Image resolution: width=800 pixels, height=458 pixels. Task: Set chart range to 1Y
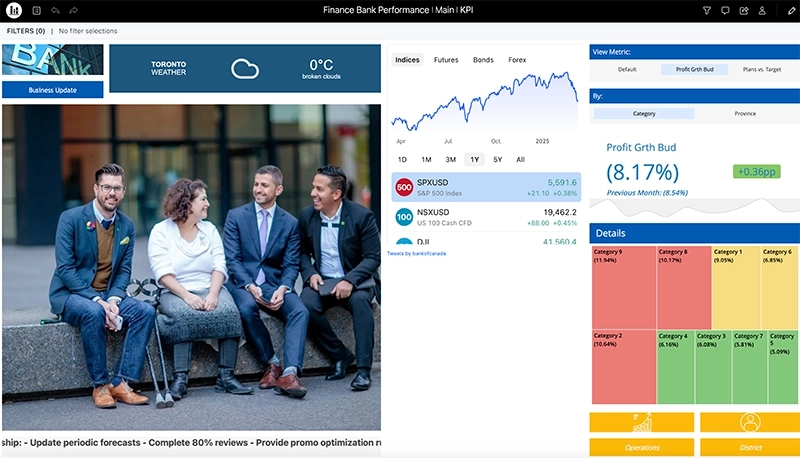coord(474,160)
